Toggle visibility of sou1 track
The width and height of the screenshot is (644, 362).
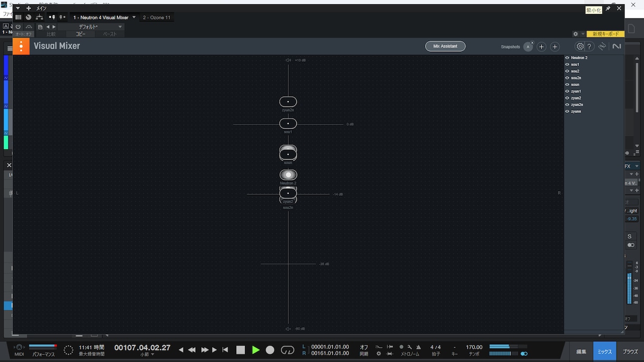click(x=567, y=64)
